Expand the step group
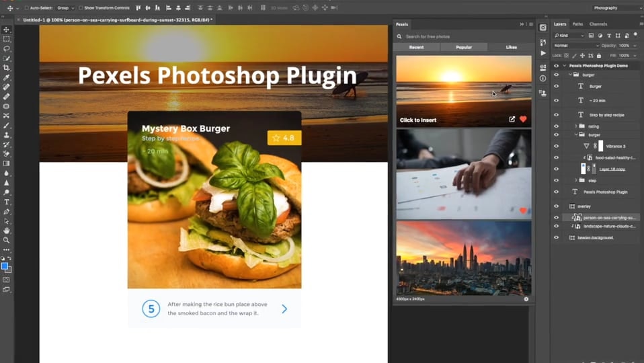 tap(576, 180)
